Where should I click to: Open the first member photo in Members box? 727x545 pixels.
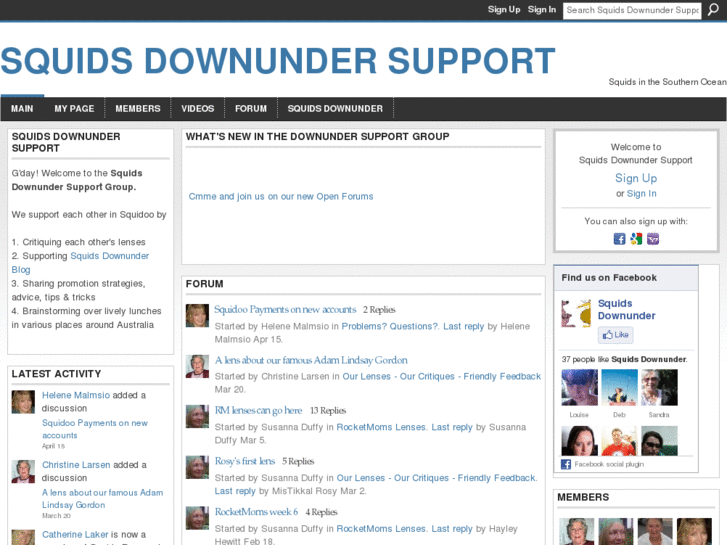(x=576, y=532)
